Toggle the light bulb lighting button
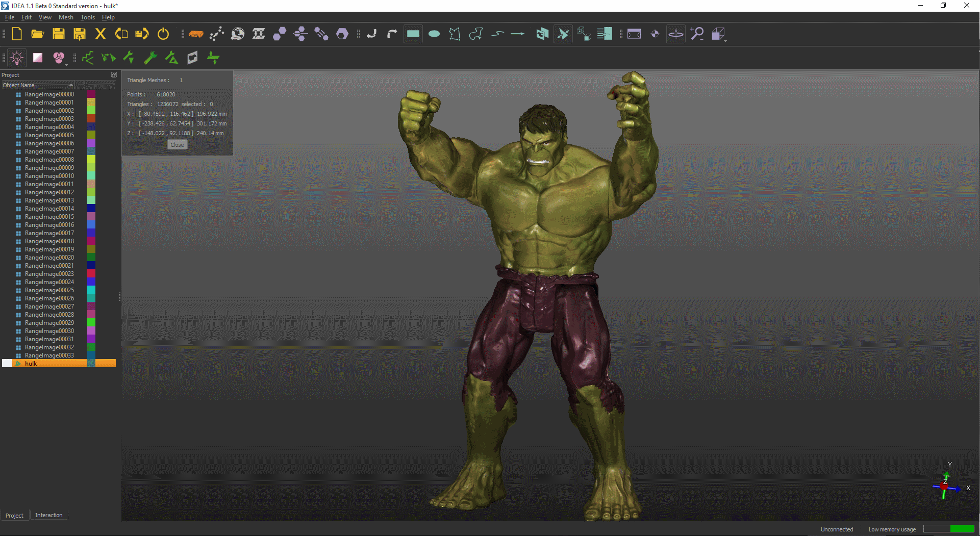 click(x=17, y=58)
